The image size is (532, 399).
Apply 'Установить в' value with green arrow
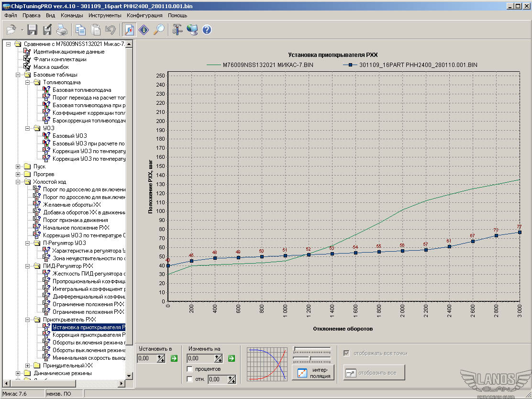174,358
